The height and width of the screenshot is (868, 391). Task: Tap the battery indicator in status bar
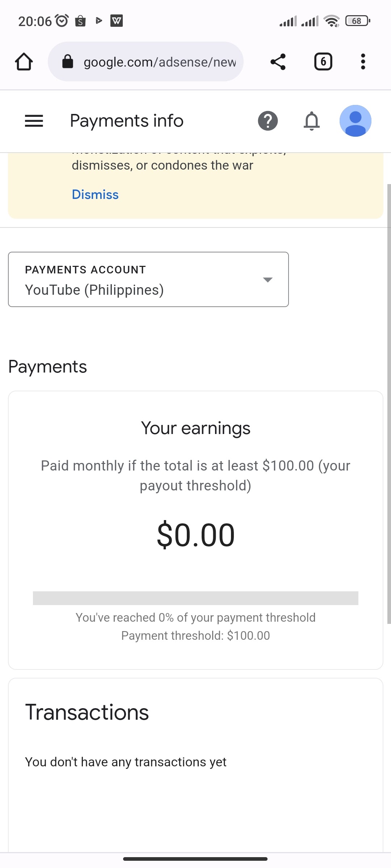coord(358,21)
